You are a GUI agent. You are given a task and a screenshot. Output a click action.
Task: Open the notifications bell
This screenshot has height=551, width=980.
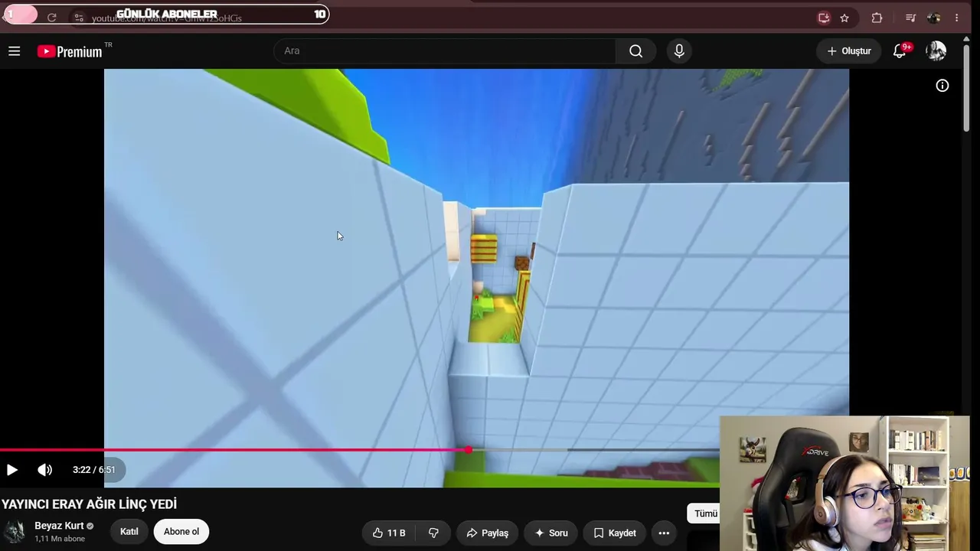(x=900, y=51)
